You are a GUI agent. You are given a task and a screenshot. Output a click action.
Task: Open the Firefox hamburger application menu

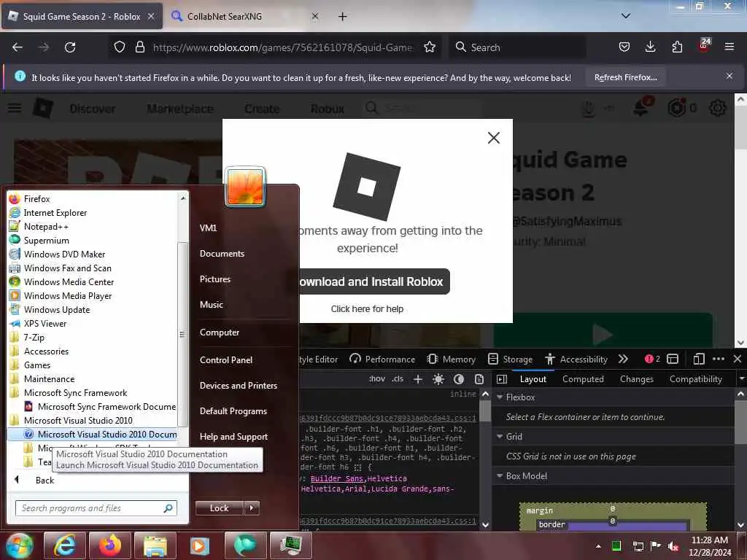(x=729, y=47)
